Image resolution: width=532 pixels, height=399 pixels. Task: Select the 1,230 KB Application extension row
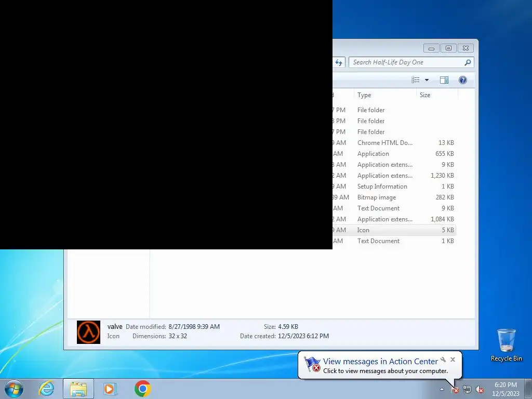[394, 176]
